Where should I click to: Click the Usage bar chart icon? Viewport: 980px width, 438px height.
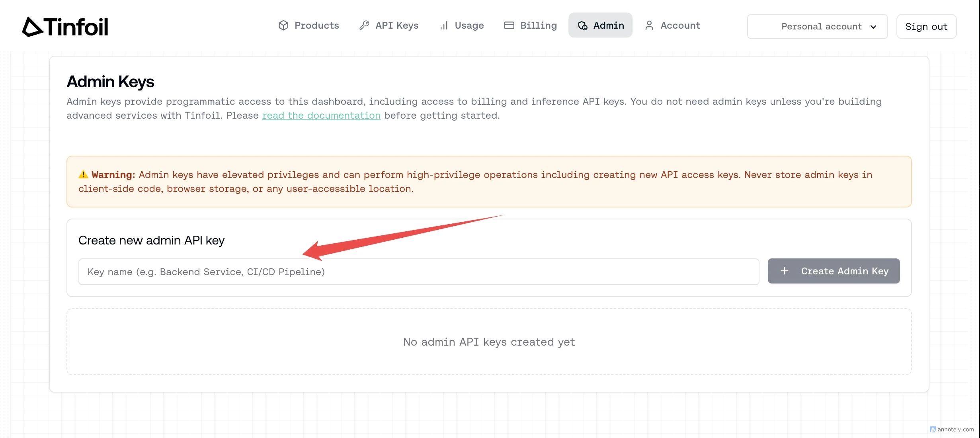[444, 25]
